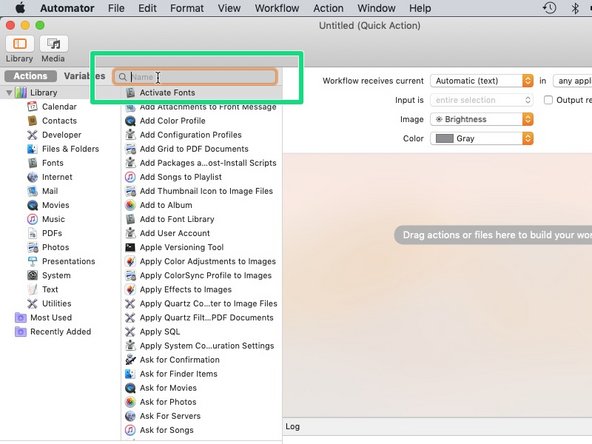Open the Recently Added smart folder icon
Viewport: 592px width, 444px height.
click(20, 331)
